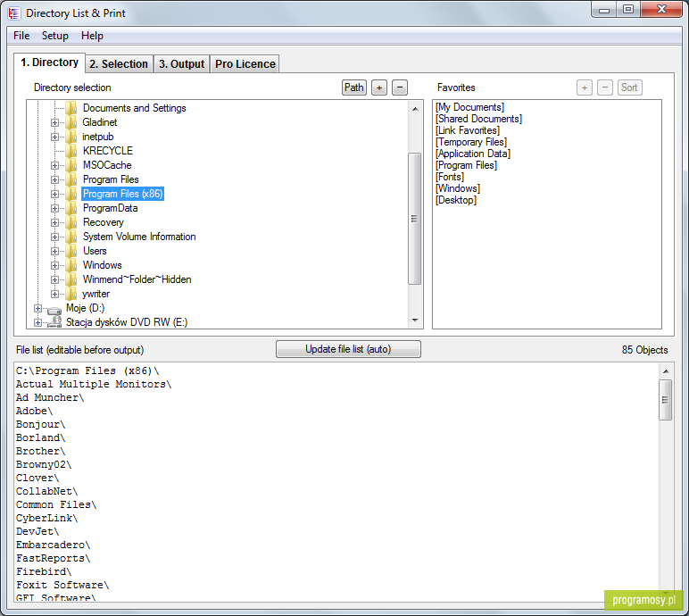The height and width of the screenshot is (616, 689).
Task: Click the MSOCache folder icon
Action: coord(71,165)
